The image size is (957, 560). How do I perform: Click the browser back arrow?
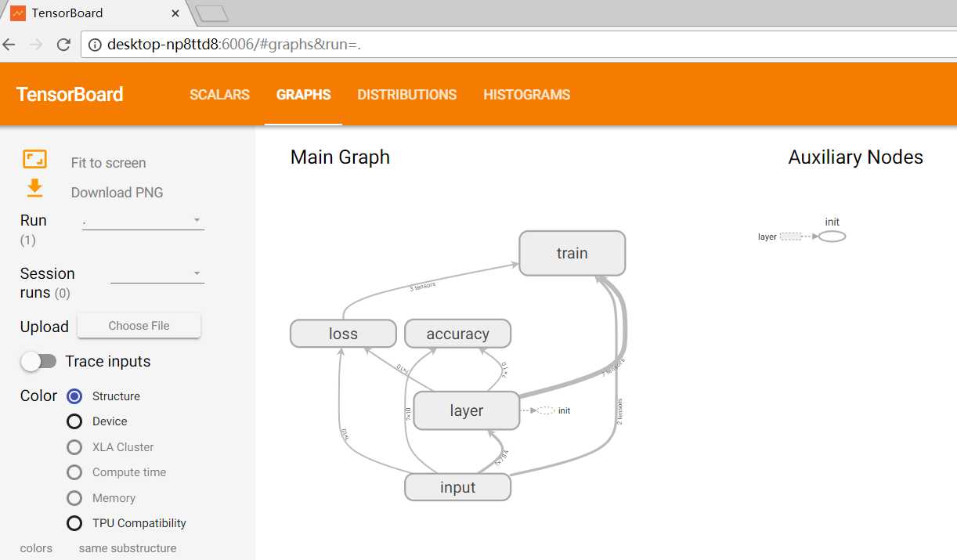pyautogui.click(x=9, y=45)
